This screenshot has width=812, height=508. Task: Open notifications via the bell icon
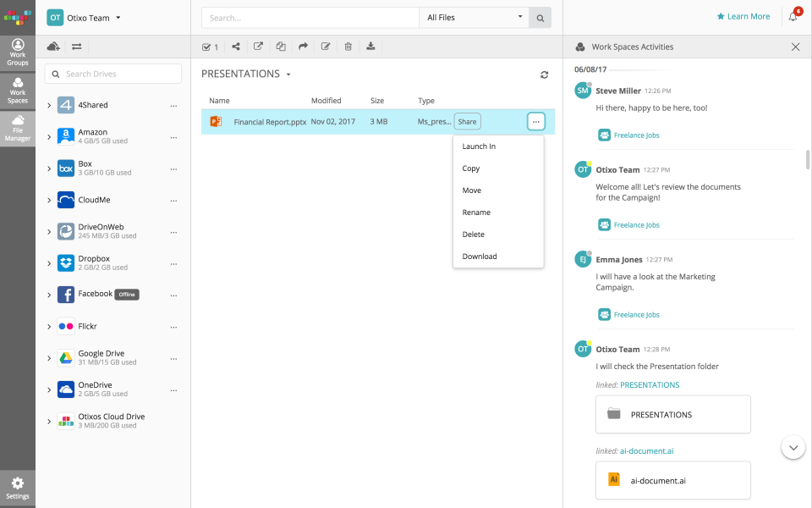click(x=792, y=16)
